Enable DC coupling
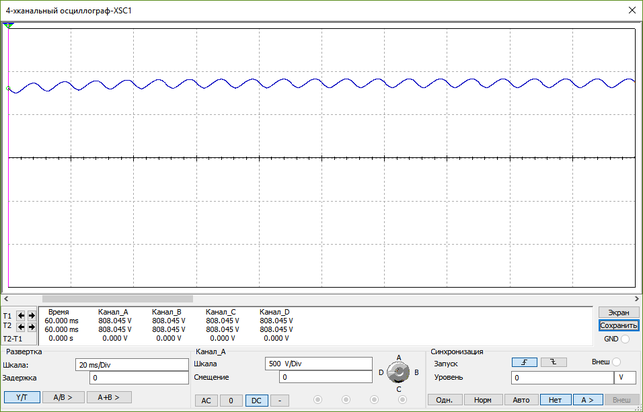This screenshot has height=412, width=643. point(257,401)
